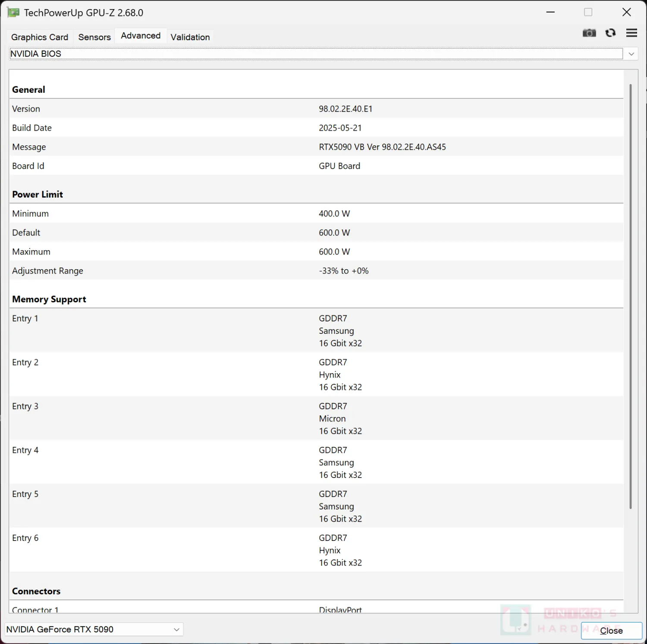Open the Sensors tab
Image resolution: width=647 pixels, height=644 pixels.
(x=94, y=37)
